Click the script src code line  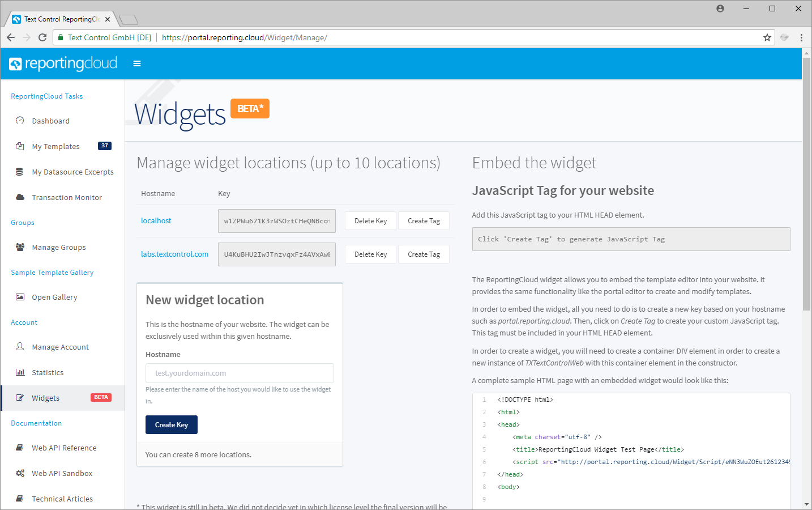[643, 462]
